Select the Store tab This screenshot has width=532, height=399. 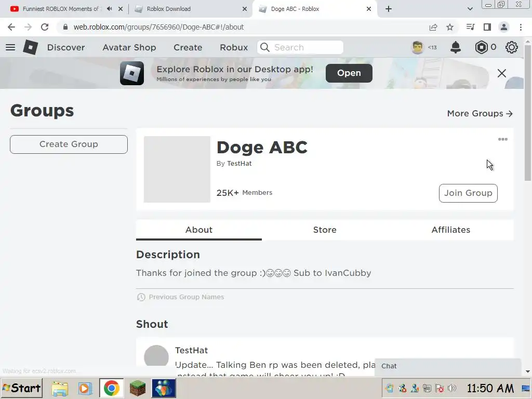pyautogui.click(x=325, y=230)
